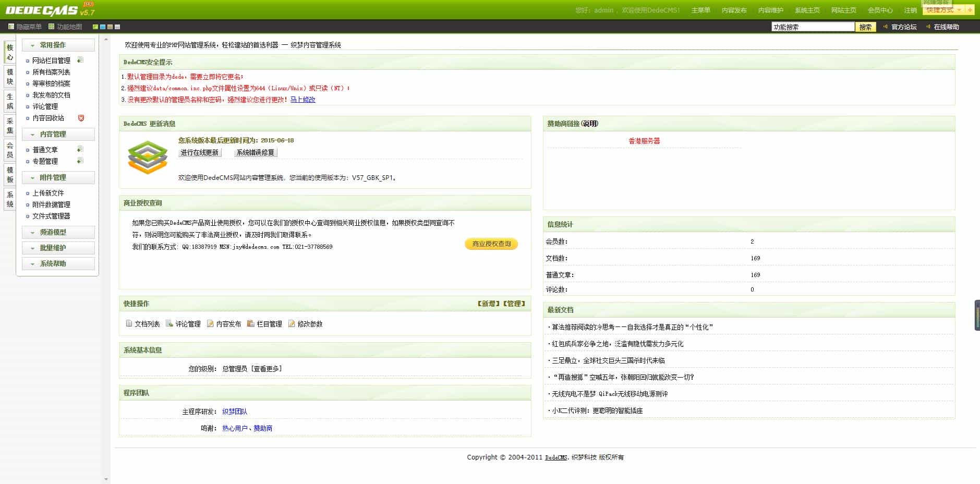
Task: Expand the 批量维护 menu section
Action: coord(58,248)
